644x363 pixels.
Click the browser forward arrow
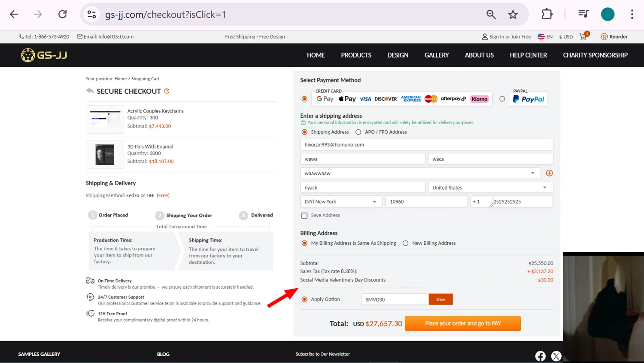[x=38, y=14]
